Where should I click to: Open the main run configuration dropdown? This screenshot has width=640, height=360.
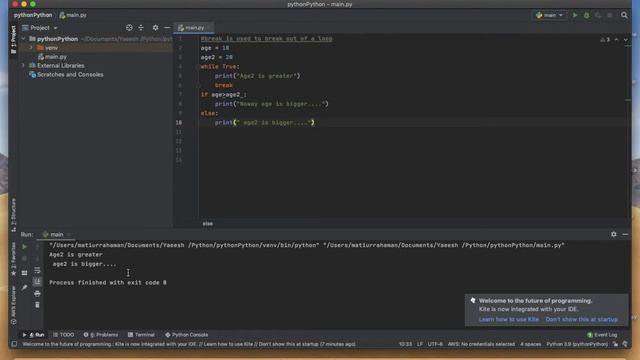549,15
